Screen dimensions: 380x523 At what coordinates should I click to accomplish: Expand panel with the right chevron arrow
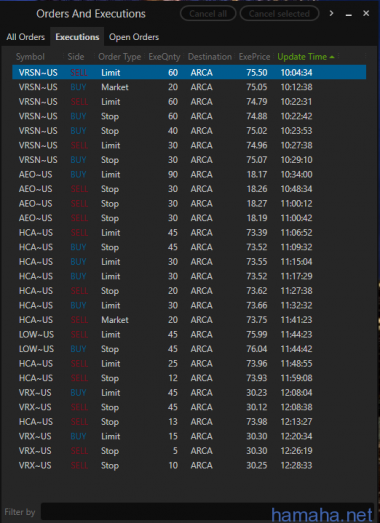(x=331, y=13)
